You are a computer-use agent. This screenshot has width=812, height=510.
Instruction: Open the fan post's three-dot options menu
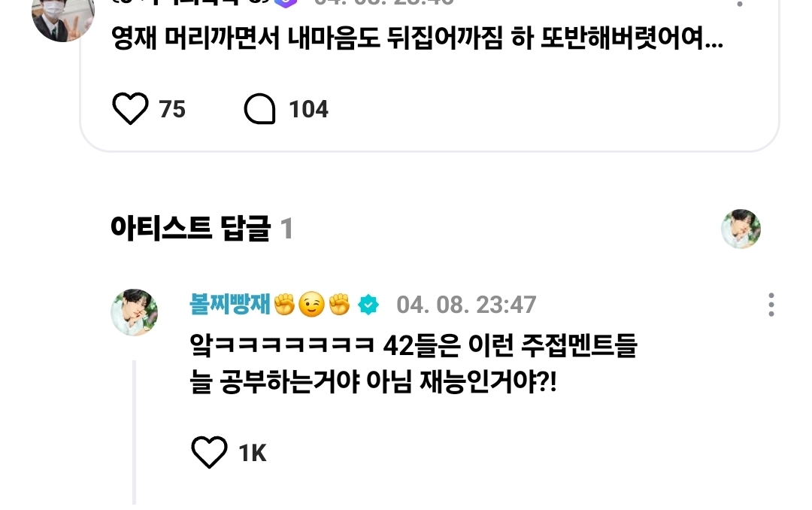[x=740, y=3]
